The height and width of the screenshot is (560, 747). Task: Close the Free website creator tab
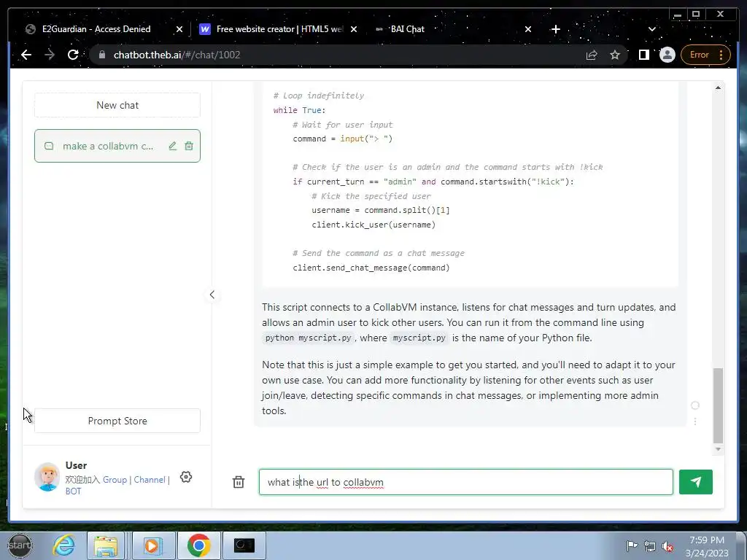point(354,29)
